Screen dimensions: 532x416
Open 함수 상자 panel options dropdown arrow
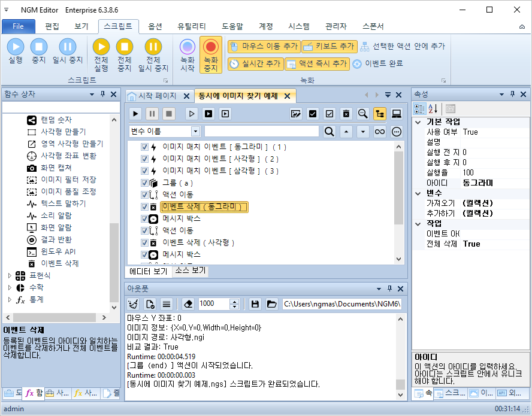tap(92, 95)
